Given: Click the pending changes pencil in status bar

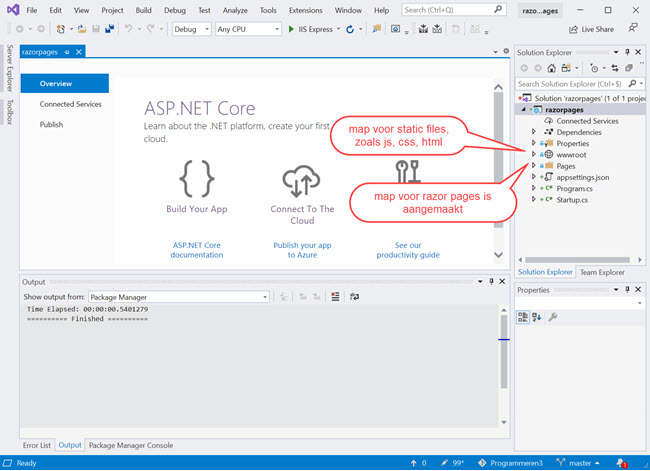Looking at the screenshot, I should click(444, 463).
